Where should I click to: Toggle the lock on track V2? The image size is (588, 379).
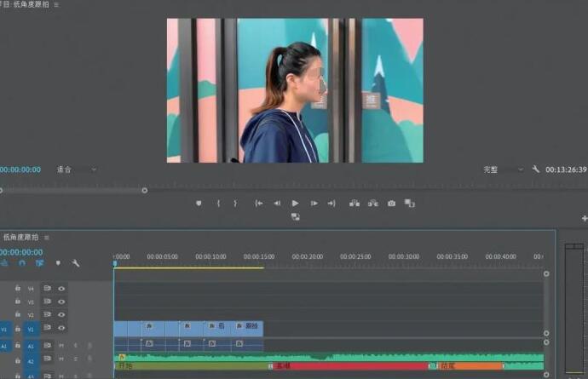tap(17, 315)
